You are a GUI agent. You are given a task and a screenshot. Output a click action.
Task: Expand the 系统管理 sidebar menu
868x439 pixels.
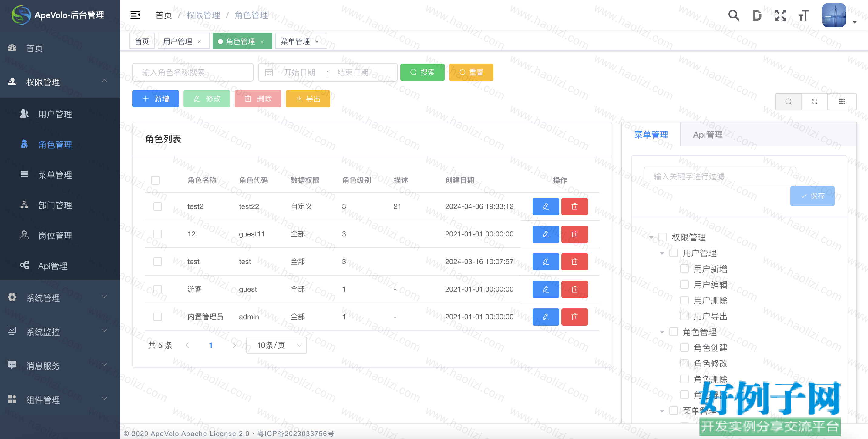pyautogui.click(x=60, y=297)
